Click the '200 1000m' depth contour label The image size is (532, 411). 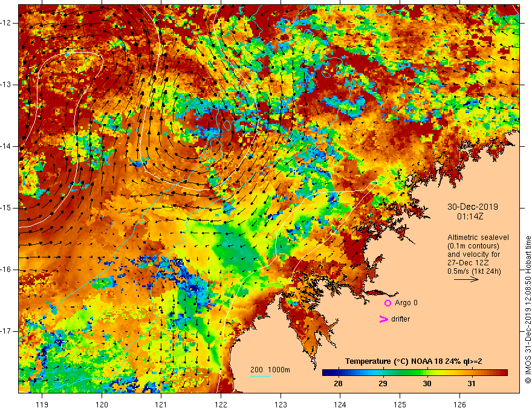coord(270,370)
